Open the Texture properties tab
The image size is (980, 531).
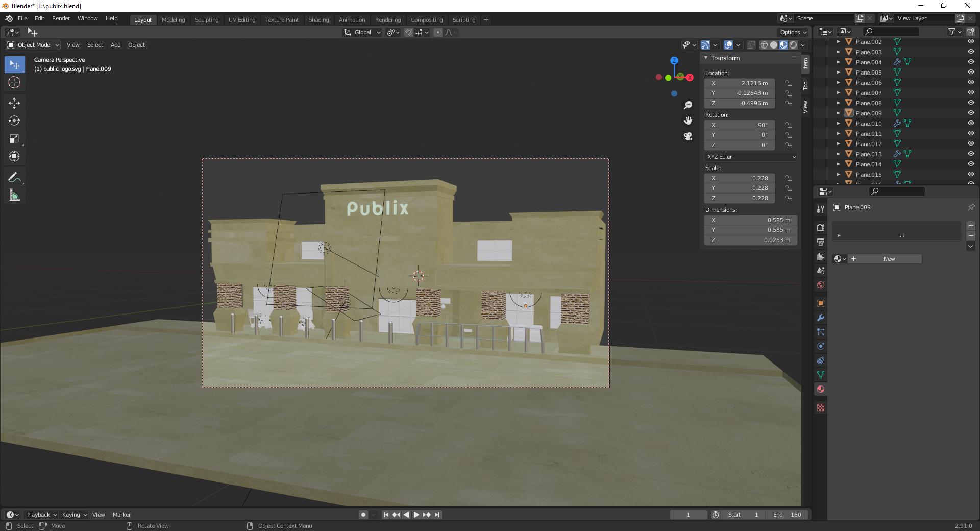[x=820, y=407]
